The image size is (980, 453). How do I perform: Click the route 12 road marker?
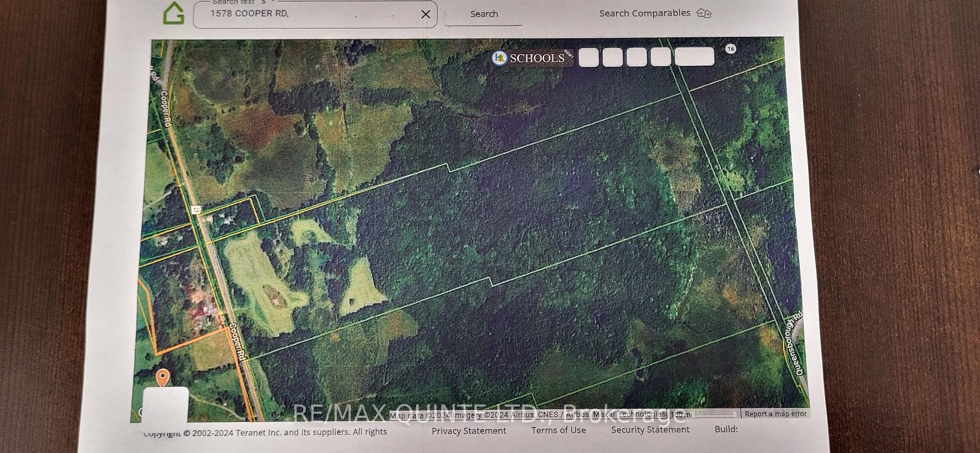197,210
